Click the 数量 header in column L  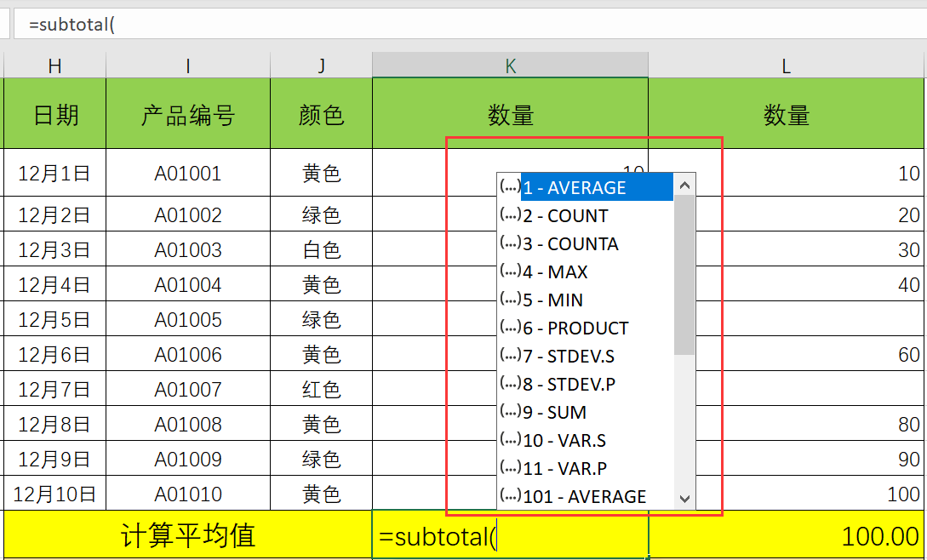[x=787, y=113]
